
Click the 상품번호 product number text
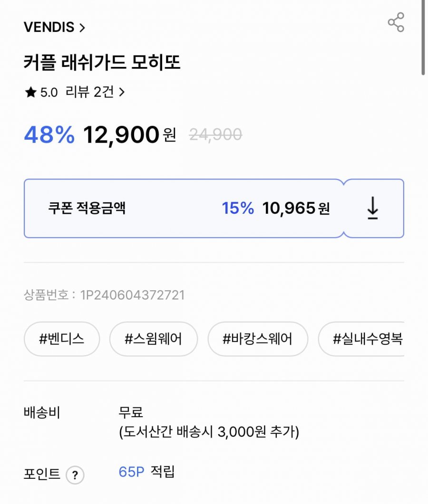(x=104, y=295)
